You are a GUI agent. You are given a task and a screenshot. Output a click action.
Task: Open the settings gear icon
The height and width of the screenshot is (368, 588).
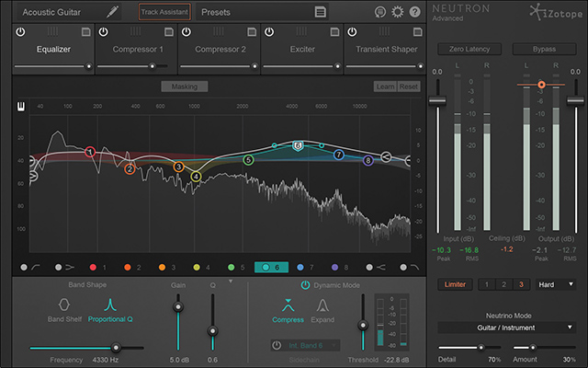(x=397, y=13)
